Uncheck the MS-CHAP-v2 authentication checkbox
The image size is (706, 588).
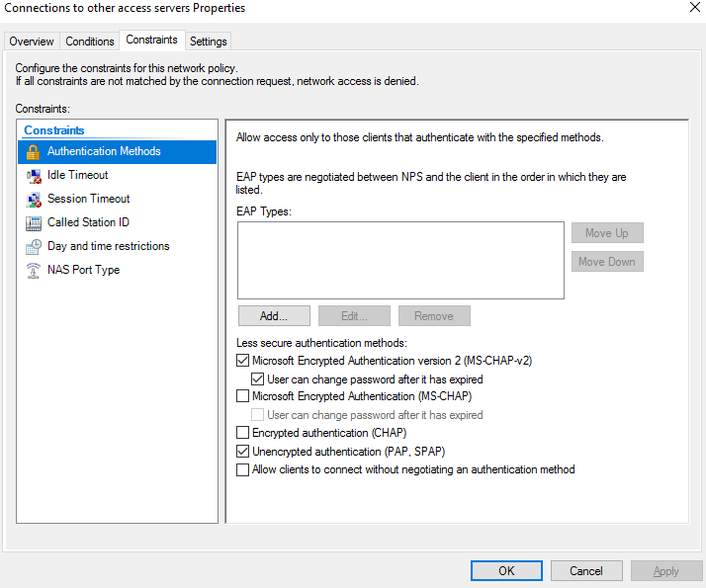(x=243, y=361)
